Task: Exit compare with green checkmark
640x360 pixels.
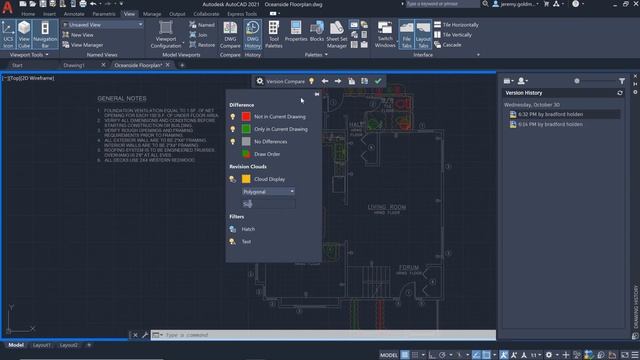Action: coord(378,81)
